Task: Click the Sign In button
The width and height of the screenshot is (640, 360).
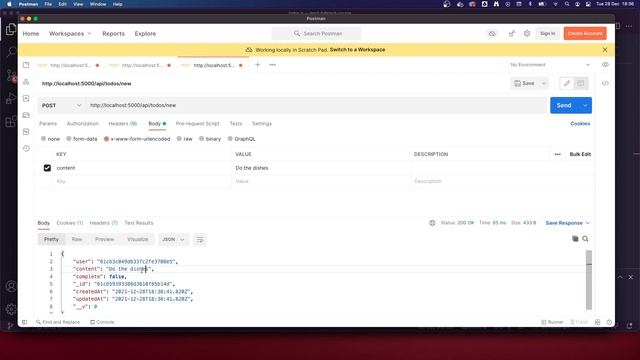Action: (x=547, y=33)
